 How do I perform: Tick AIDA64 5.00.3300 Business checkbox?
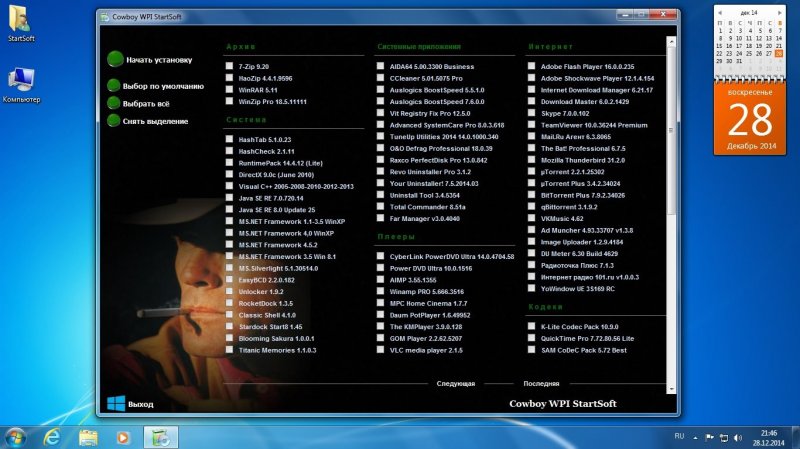click(380, 66)
